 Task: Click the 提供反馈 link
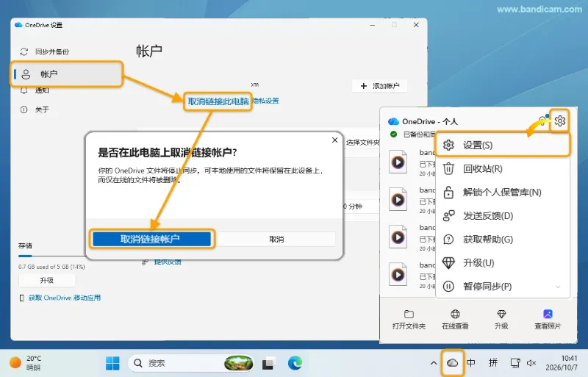point(168,262)
